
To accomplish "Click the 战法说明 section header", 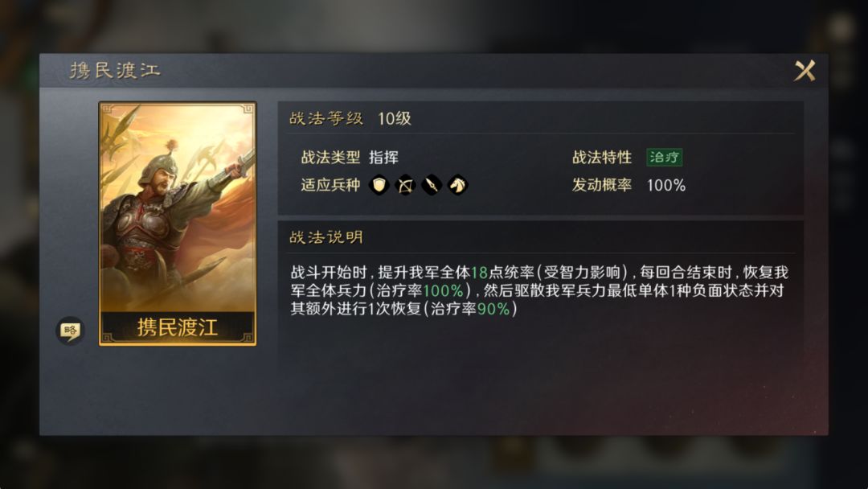I will coord(326,237).
